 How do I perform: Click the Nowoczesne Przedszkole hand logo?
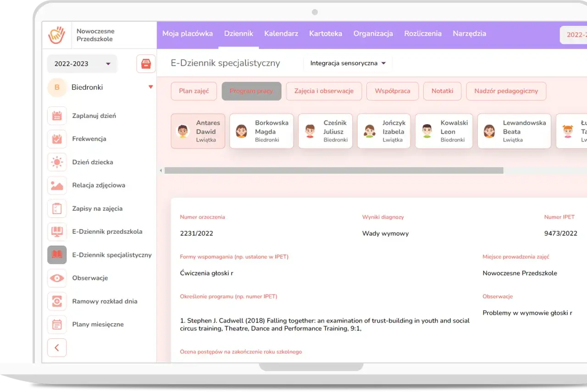[57, 34]
